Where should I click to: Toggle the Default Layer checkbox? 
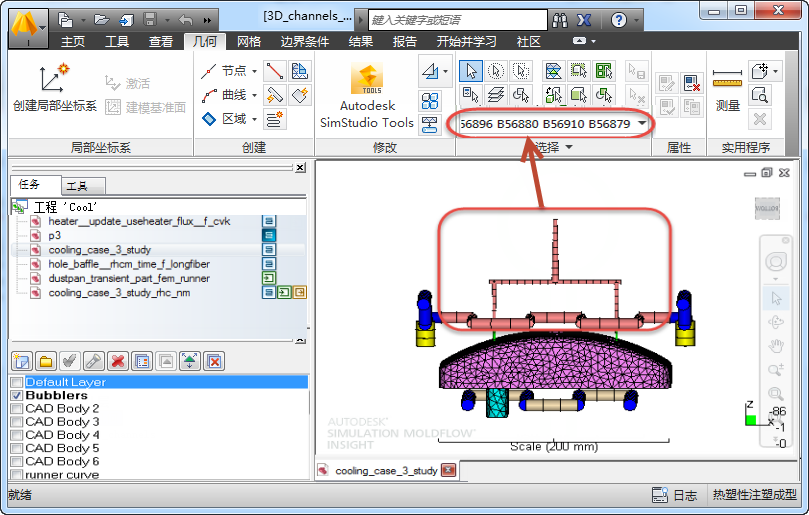tap(17, 382)
